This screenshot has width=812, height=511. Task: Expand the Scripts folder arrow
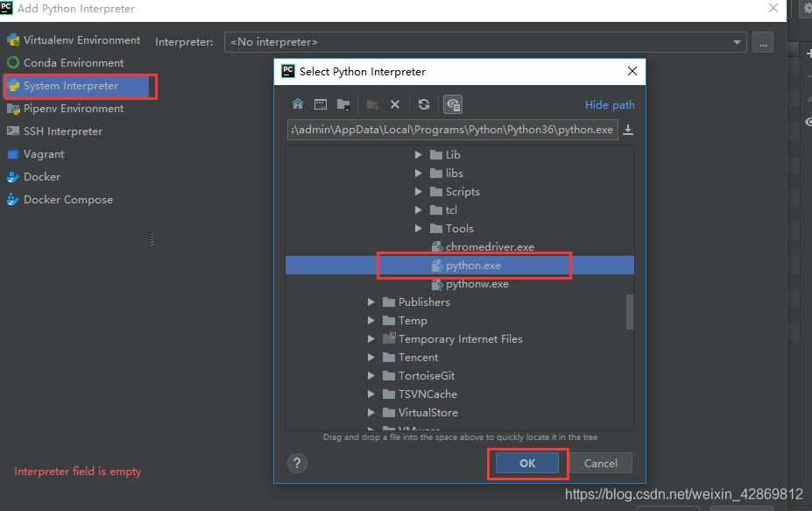click(x=419, y=191)
